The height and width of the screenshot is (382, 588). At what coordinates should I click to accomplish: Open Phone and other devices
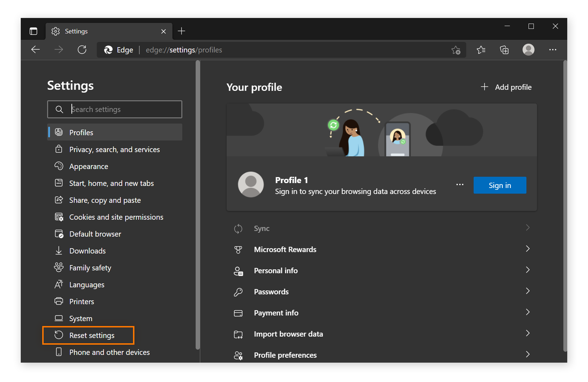115,352
